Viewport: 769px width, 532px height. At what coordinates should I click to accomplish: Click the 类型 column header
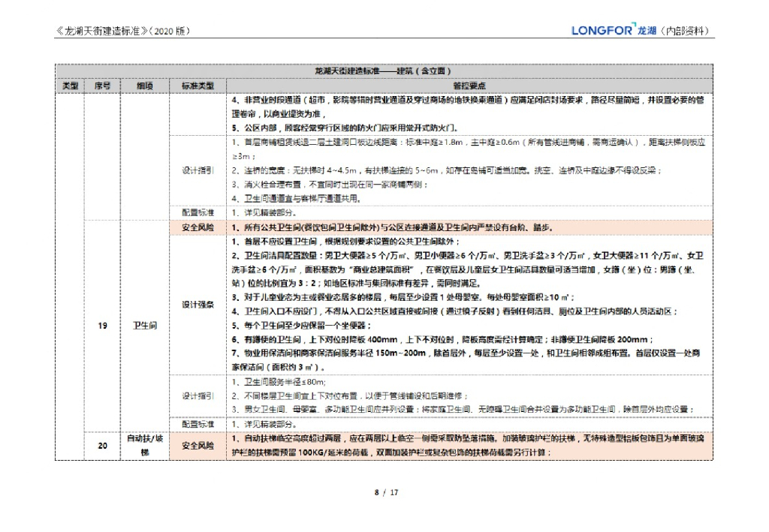71,86
